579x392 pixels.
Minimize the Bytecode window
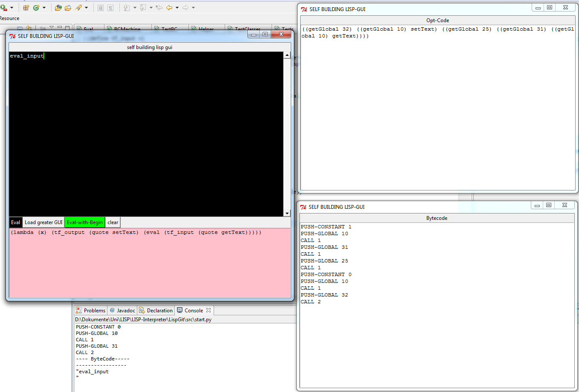click(537, 205)
